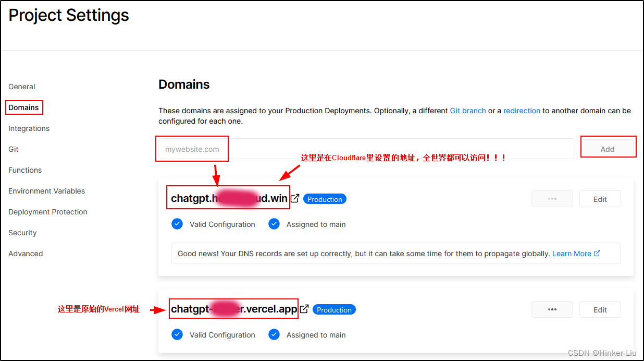644x361 pixels.
Task: Open Deployment Protection section
Action: pos(48,212)
